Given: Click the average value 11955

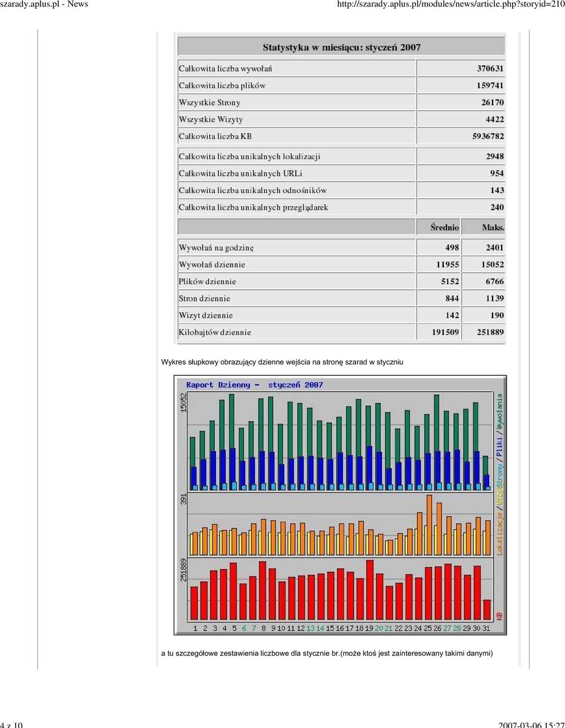Looking at the screenshot, I should (447, 265).
